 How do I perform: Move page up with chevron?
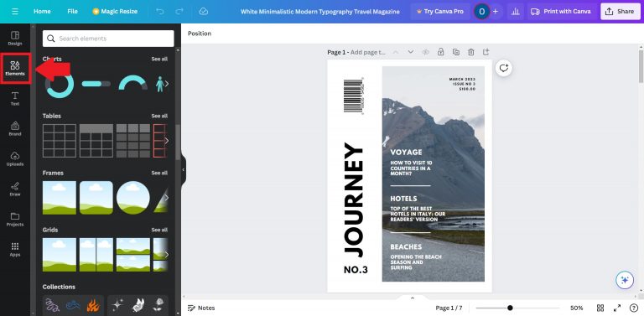pyautogui.click(x=396, y=52)
